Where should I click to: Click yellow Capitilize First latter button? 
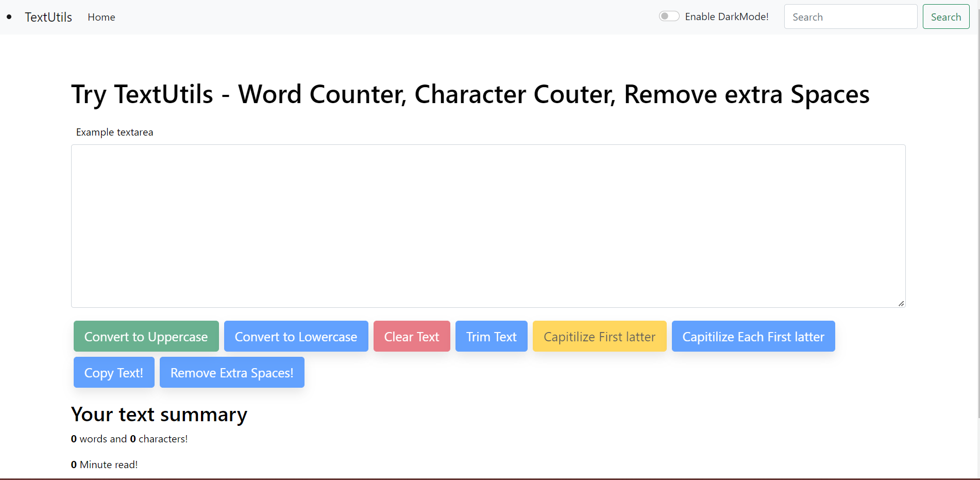[599, 337]
